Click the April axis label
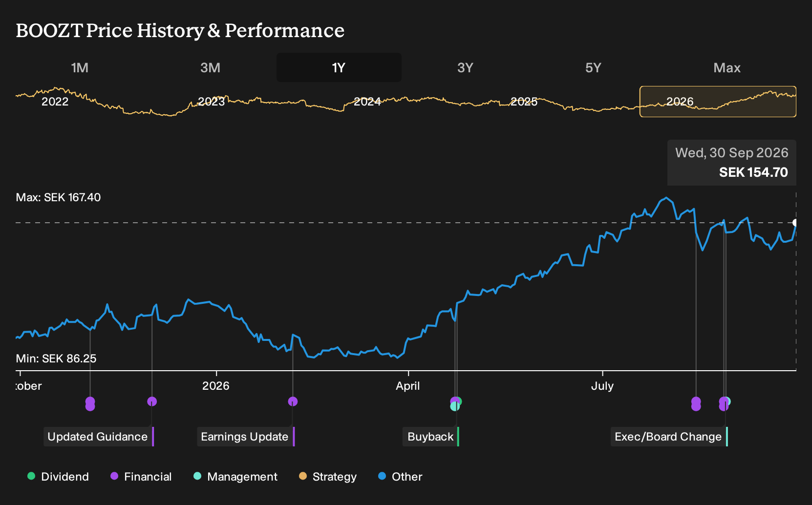The width and height of the screenshot is (812, 505). tap(408, 386)
